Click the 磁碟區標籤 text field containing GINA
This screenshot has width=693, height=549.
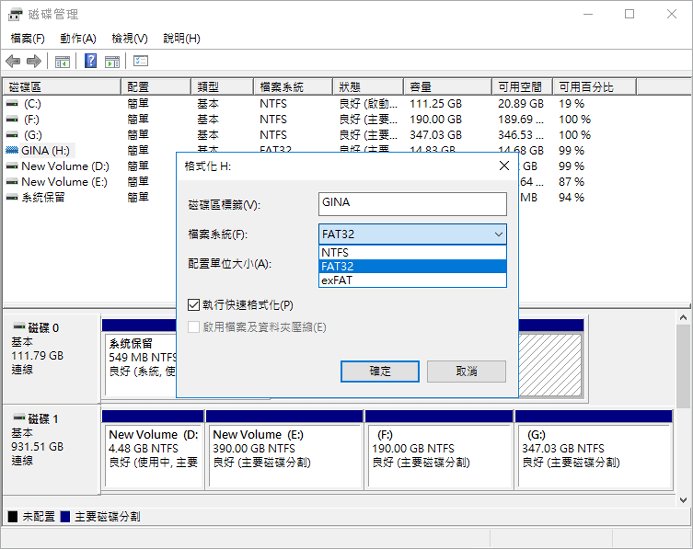pyautogui.click(x=412, y=203)
